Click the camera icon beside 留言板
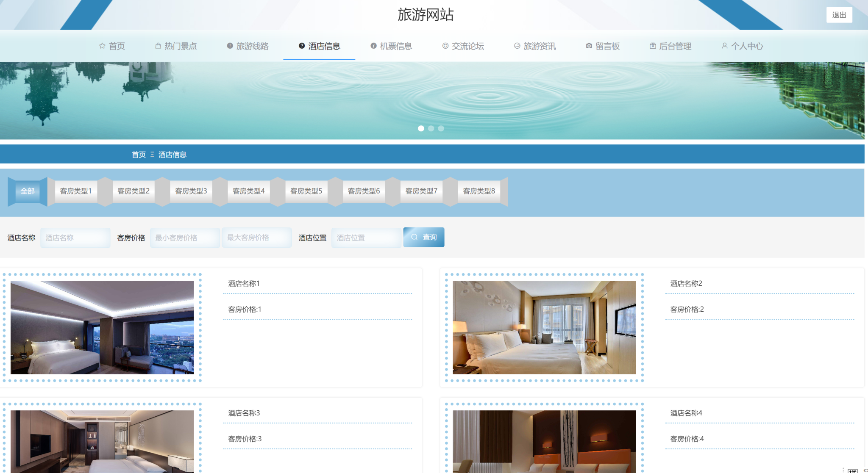This screenshot has width=868, height=473. [589, 46]
